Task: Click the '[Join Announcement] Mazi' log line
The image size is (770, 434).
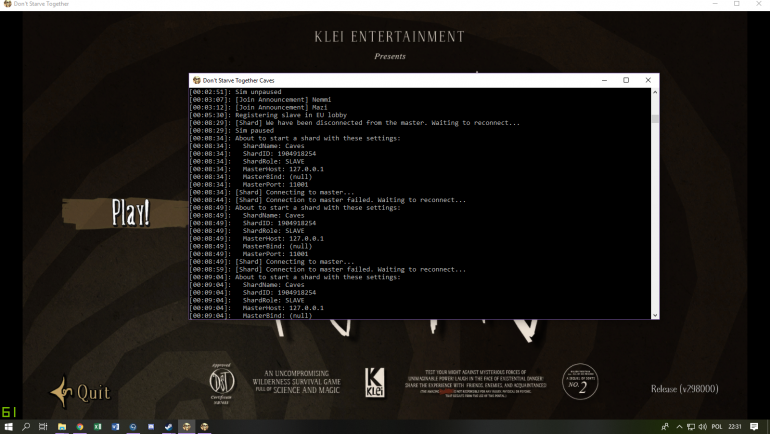Action: [x=259, y=107]
